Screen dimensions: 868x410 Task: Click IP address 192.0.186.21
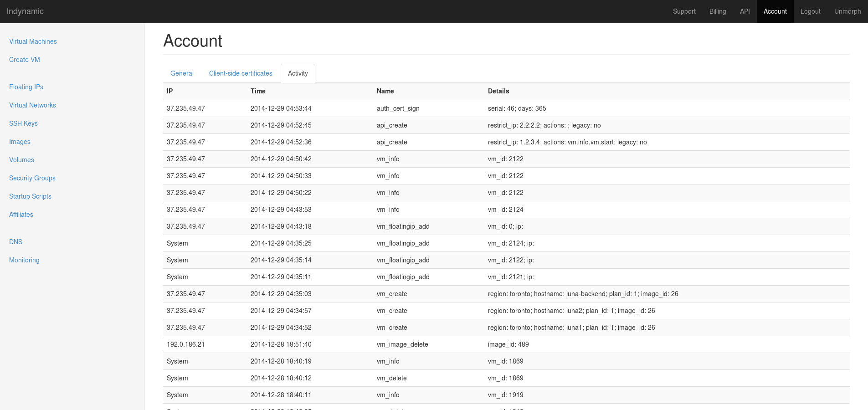[x=185, y=344]
